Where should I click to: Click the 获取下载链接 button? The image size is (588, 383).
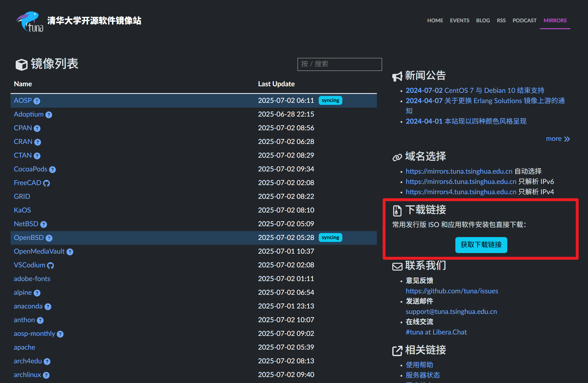click(481, 245)
